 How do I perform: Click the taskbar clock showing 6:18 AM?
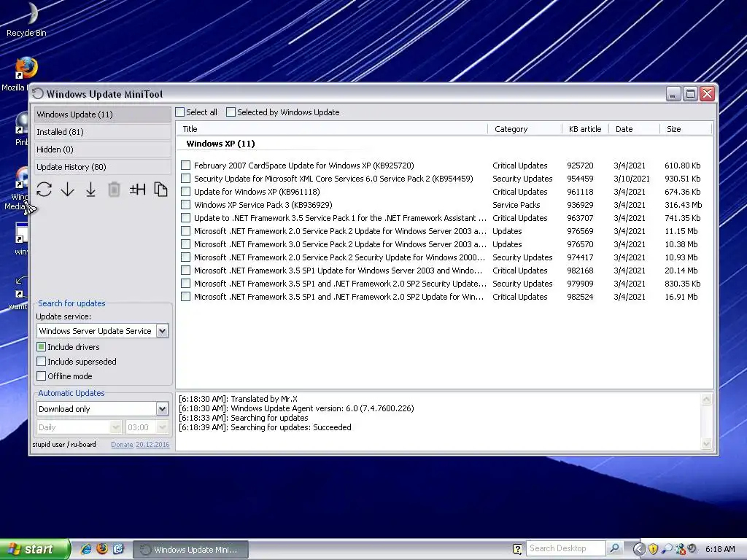click(x=720, y=549)
